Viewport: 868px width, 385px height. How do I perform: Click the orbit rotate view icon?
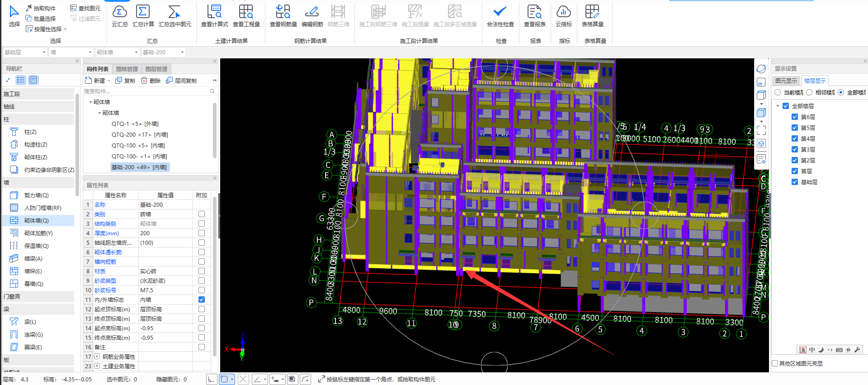click(761, 69)
